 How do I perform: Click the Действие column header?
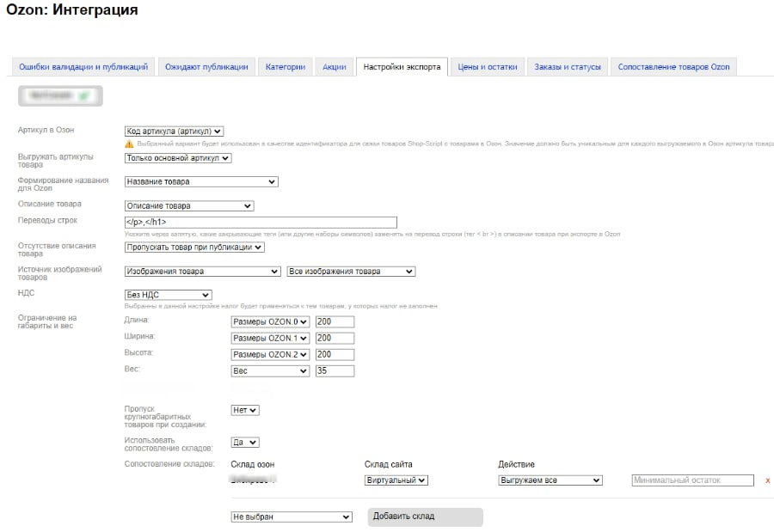[516, 464]
